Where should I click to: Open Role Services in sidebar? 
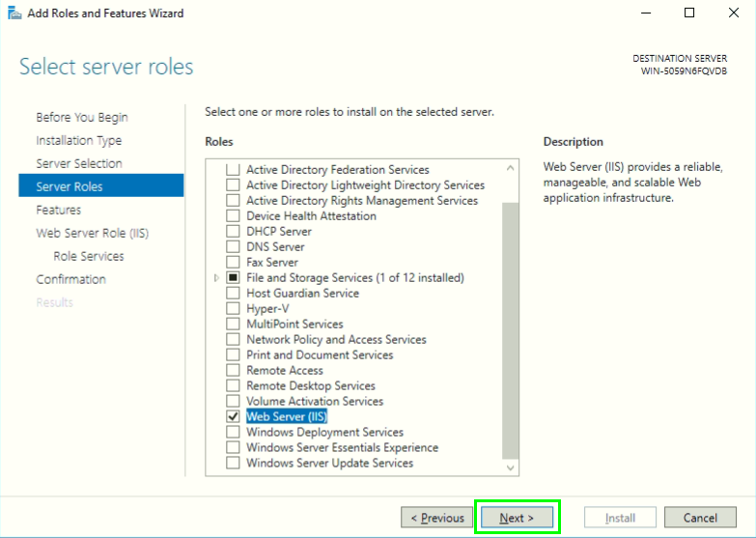coord(89,256)
